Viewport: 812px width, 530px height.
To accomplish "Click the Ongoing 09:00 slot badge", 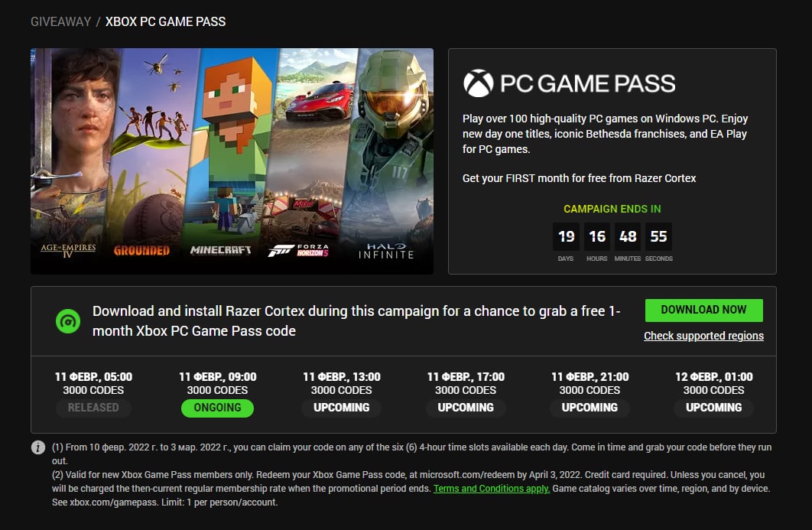I will click(217, 408).
